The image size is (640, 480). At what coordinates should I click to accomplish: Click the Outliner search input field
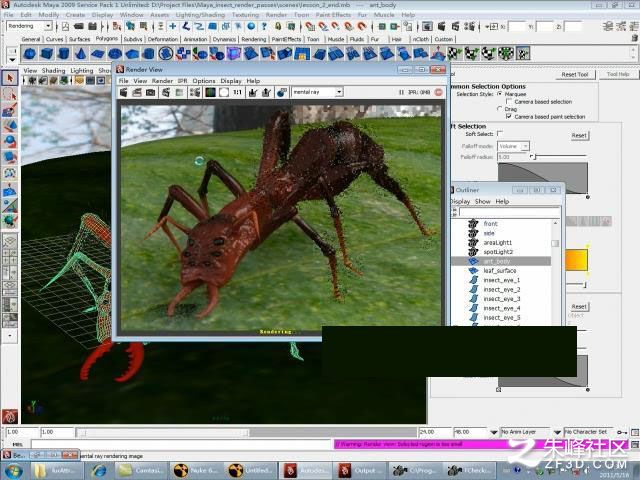pos(509,212)
